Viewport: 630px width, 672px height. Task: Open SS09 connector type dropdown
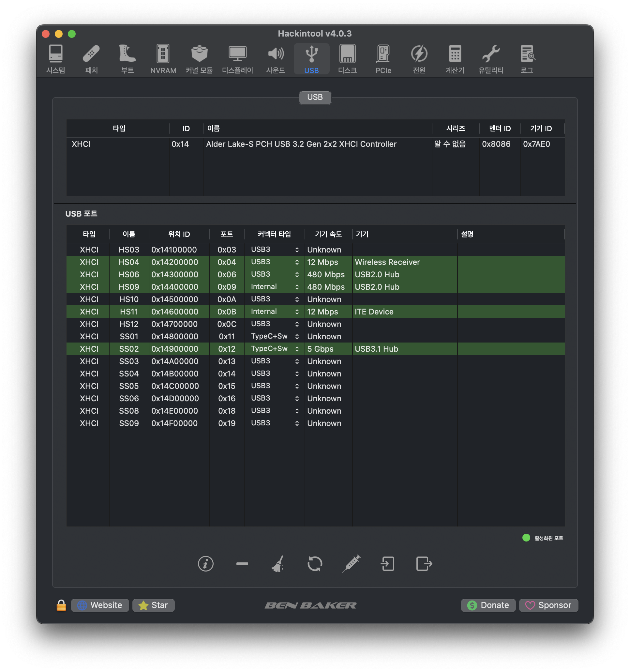click(x=274, y=423)
